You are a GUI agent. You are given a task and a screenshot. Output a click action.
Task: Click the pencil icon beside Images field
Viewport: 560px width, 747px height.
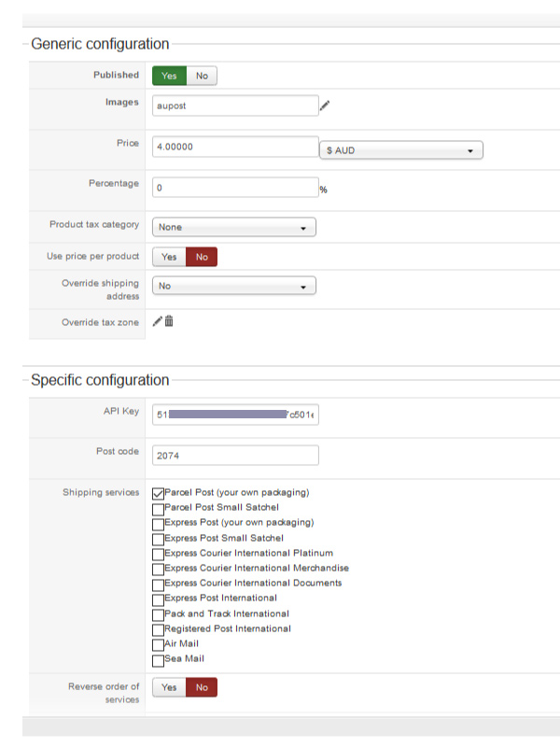(x=325, y=106)
